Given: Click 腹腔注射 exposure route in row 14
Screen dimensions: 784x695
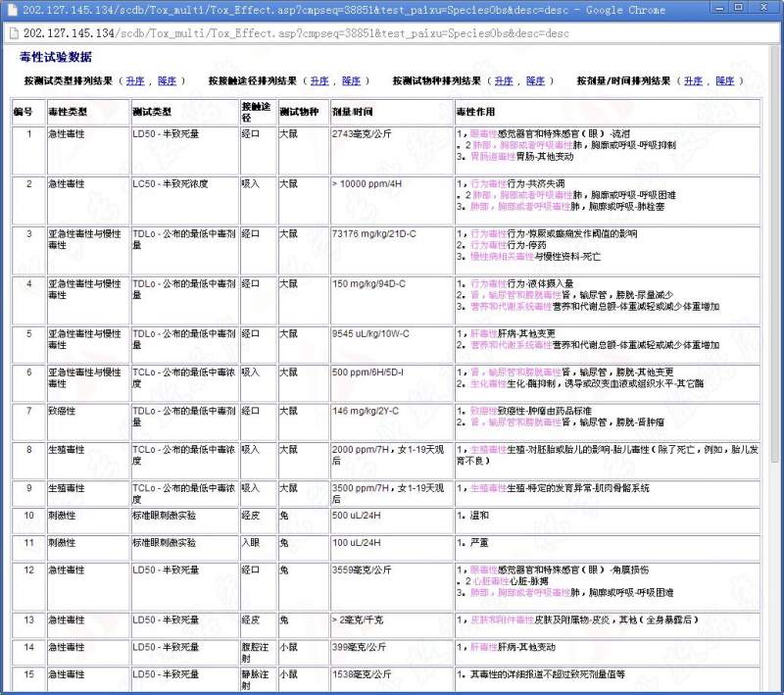Looking at the screenshot, I should coord(255,653).
